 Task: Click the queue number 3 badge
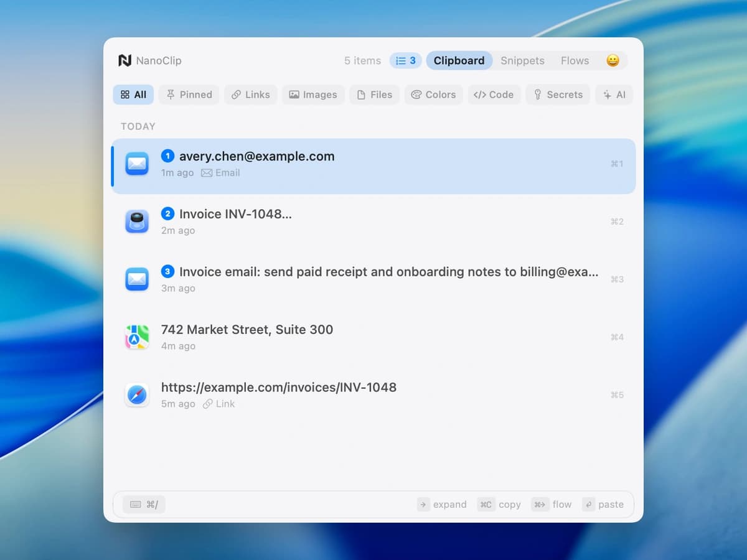(167, 272)
